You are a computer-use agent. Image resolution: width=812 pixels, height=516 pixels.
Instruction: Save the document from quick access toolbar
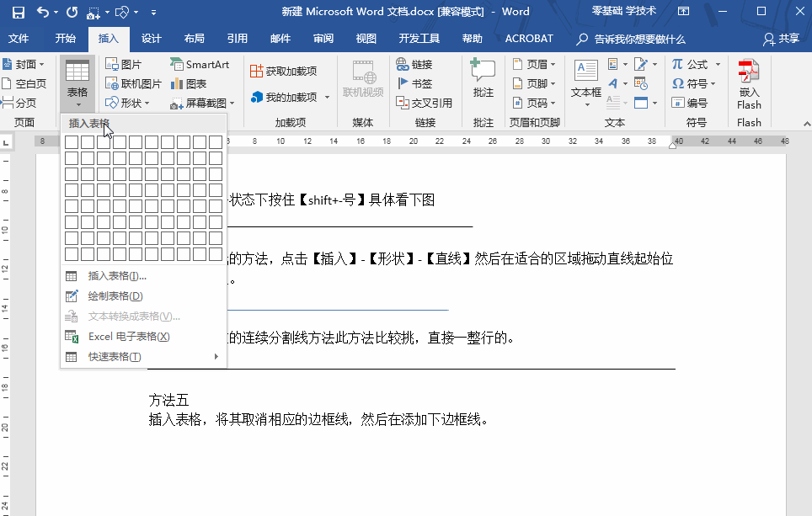19,12
